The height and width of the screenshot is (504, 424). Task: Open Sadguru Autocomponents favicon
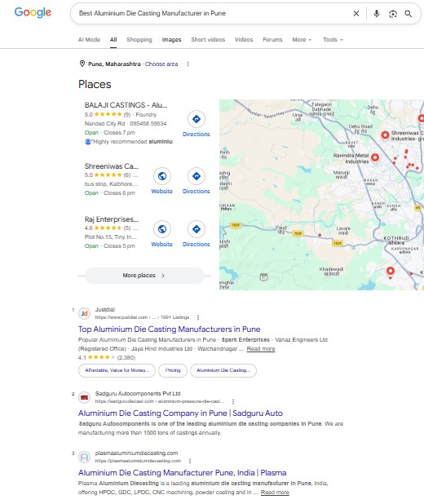coord(84,397)
